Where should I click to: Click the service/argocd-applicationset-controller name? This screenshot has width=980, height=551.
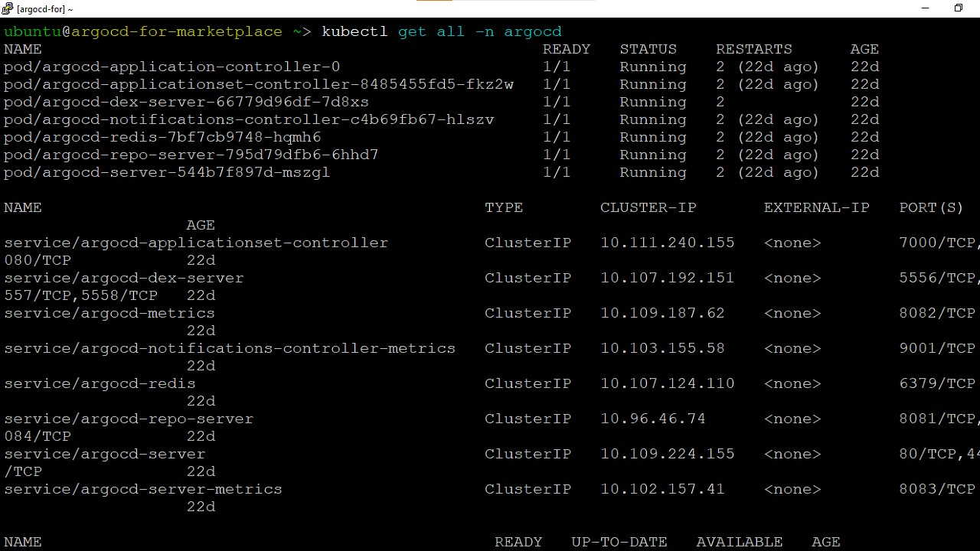[196, 243]
